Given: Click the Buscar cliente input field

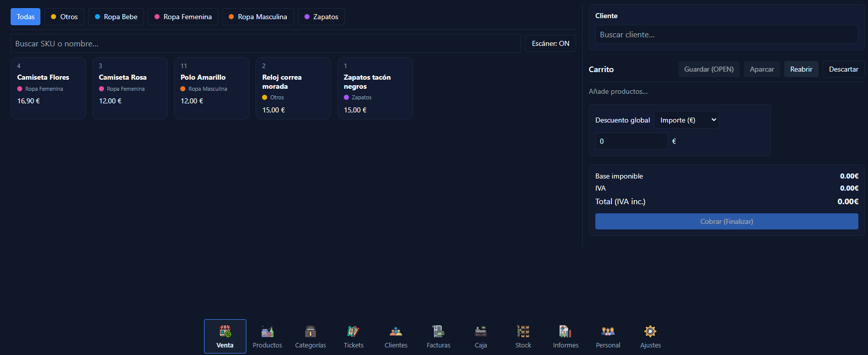Looking at the screenshot, I should (x=726, y=35).
